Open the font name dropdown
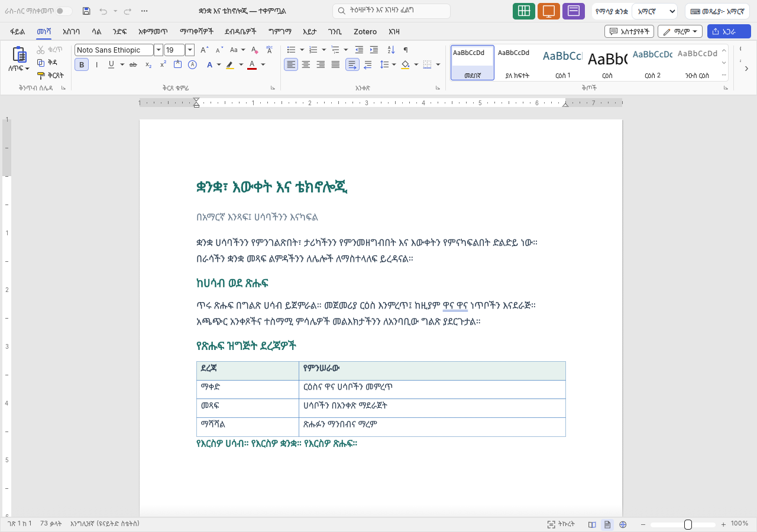 [158, 50]
